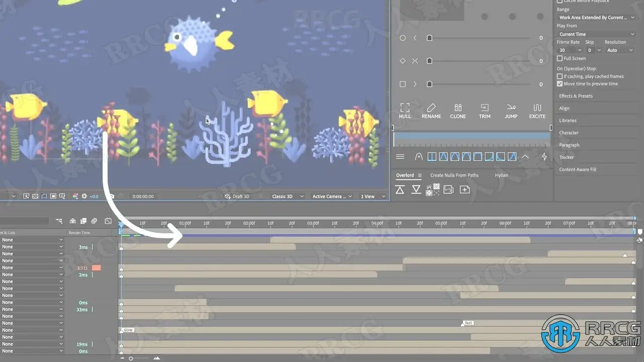Click the show channel color icon

75,196
